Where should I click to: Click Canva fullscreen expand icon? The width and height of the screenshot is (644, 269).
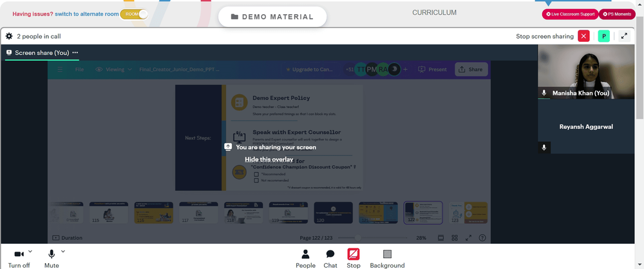468,238
